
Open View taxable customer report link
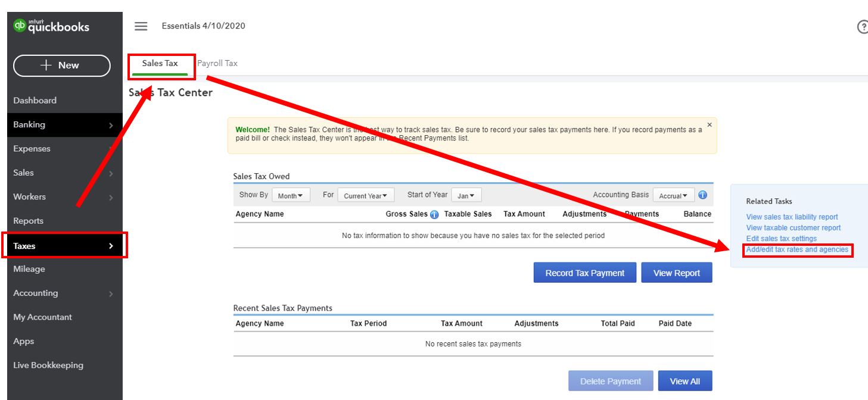794,228
